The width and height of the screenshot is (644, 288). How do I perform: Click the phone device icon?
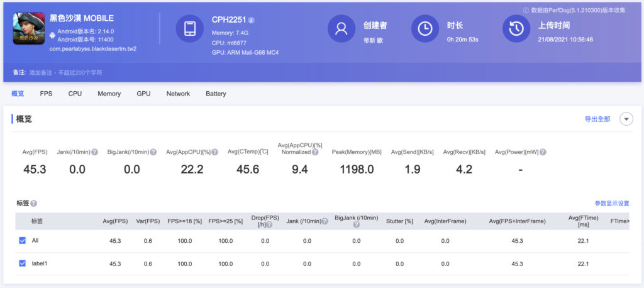[x=190, y=28]
